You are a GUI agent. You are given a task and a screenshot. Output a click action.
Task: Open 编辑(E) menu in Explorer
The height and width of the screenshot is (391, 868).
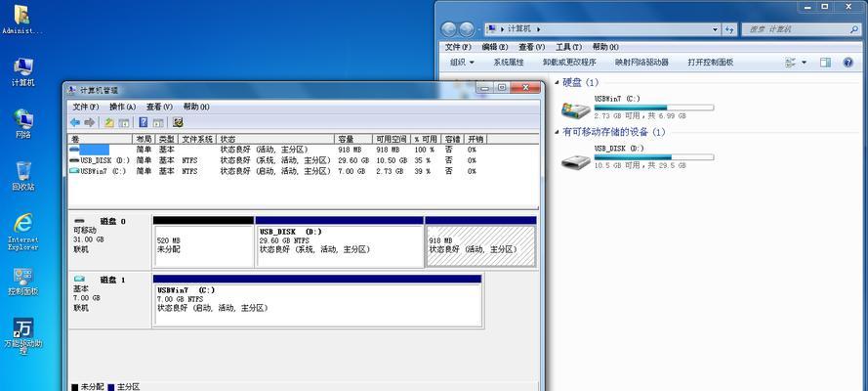(495, 47)
